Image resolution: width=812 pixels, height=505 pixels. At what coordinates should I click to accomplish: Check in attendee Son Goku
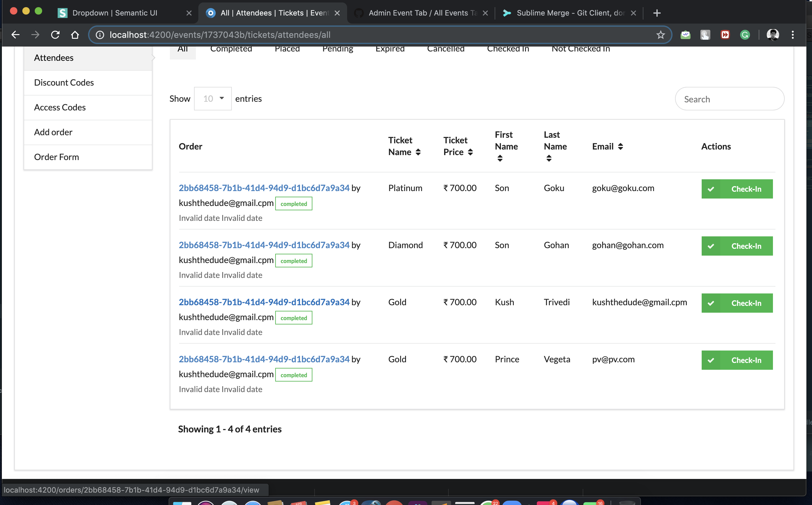coord(737,189)
